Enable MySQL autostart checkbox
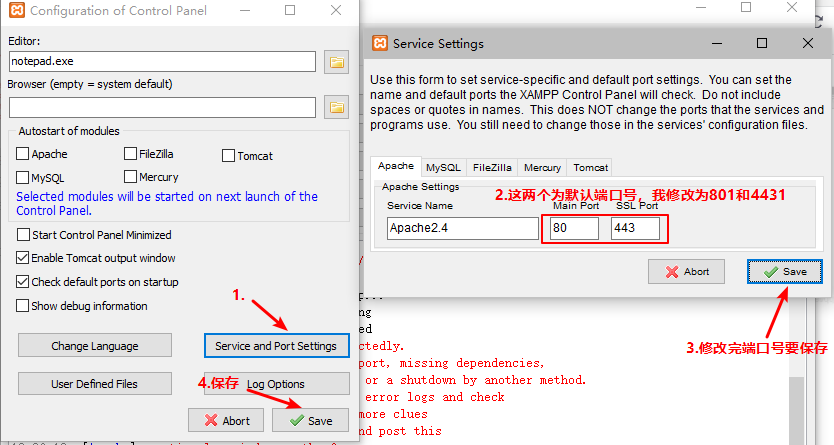 22,177
